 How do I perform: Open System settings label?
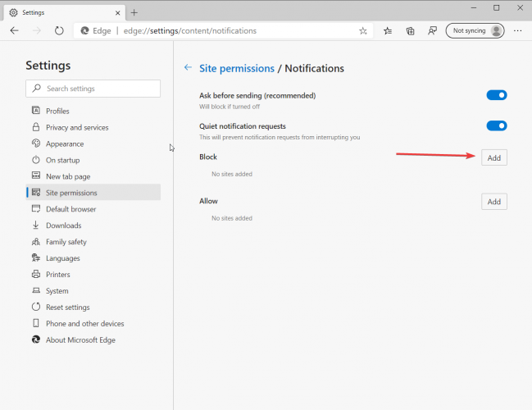click(57, 291)
